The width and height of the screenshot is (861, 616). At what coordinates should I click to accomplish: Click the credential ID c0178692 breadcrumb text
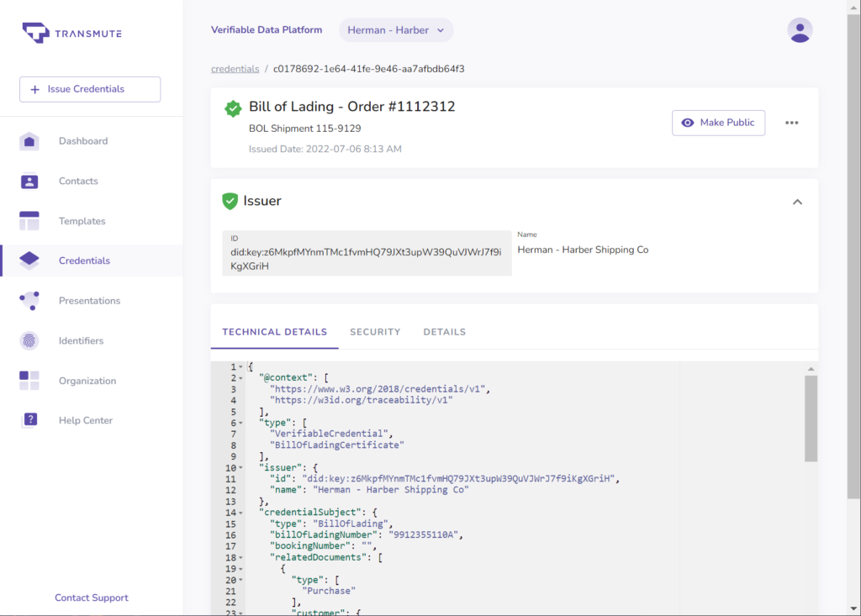pyautogui.click(x=368, y=69)
